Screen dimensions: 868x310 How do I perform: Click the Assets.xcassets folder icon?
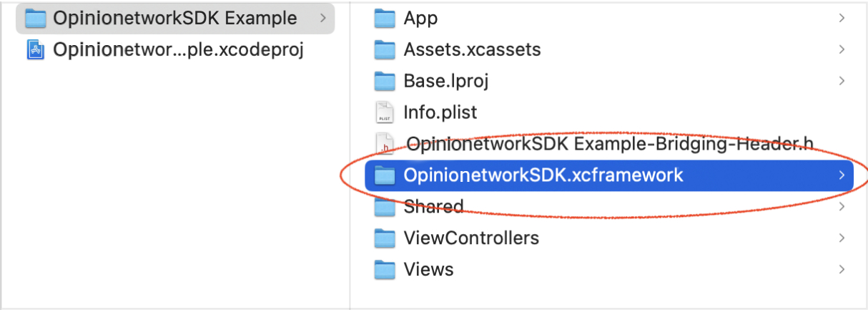[385, 50]
